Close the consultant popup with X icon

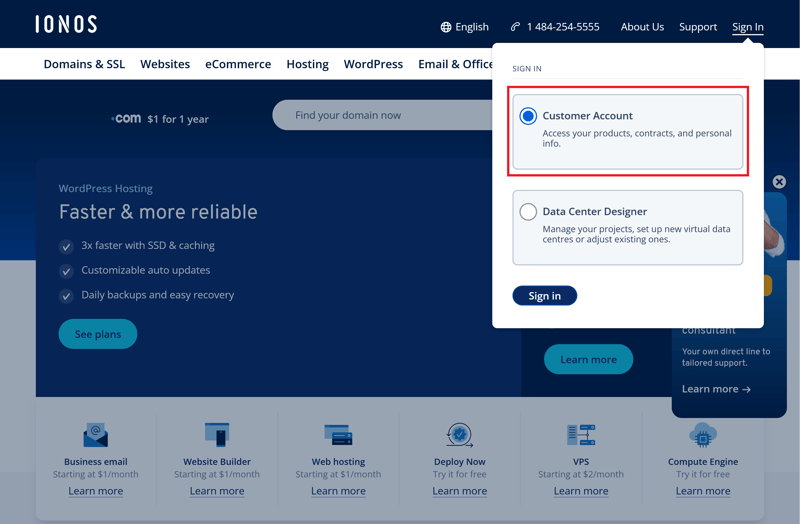tap(779, 182)
